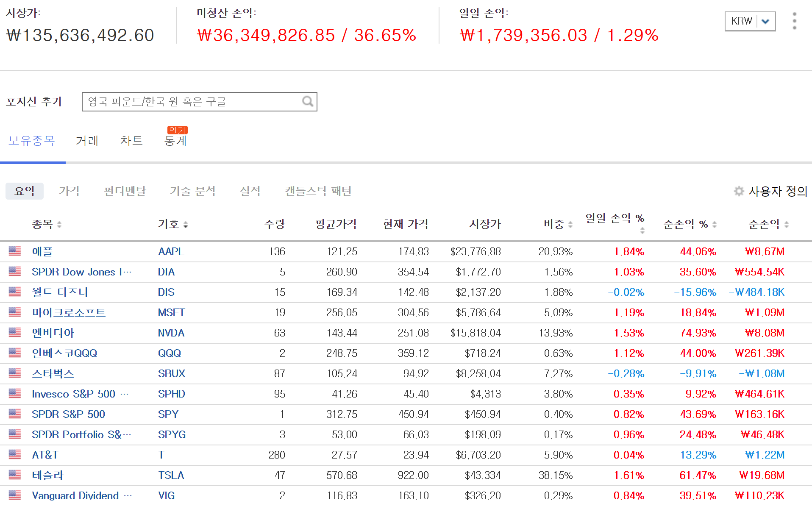Click the SPHD ticker symbol
The image size is (812, 506).
[x=172, y=394]
